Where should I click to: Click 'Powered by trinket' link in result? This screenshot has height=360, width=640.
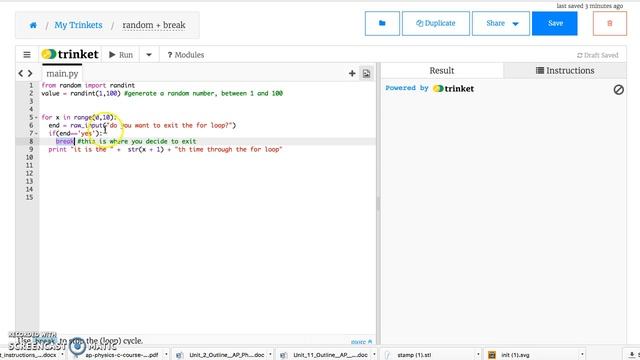pos(429,88)
